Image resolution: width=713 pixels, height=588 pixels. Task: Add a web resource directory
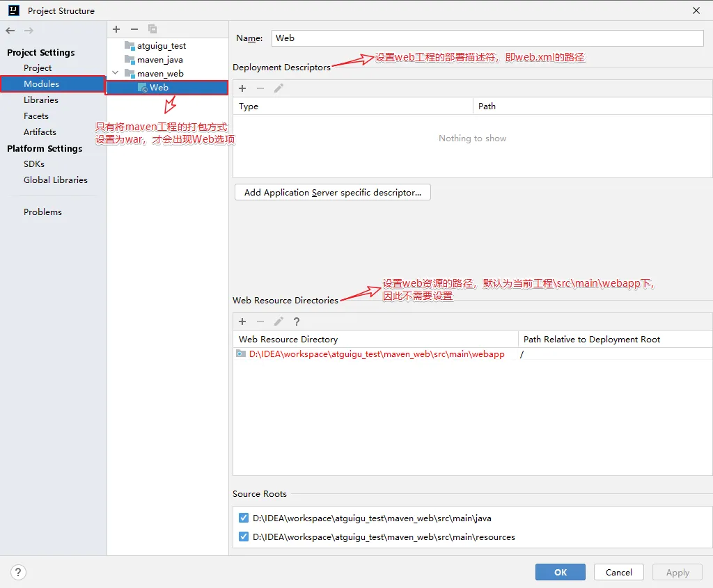[242, 321]
